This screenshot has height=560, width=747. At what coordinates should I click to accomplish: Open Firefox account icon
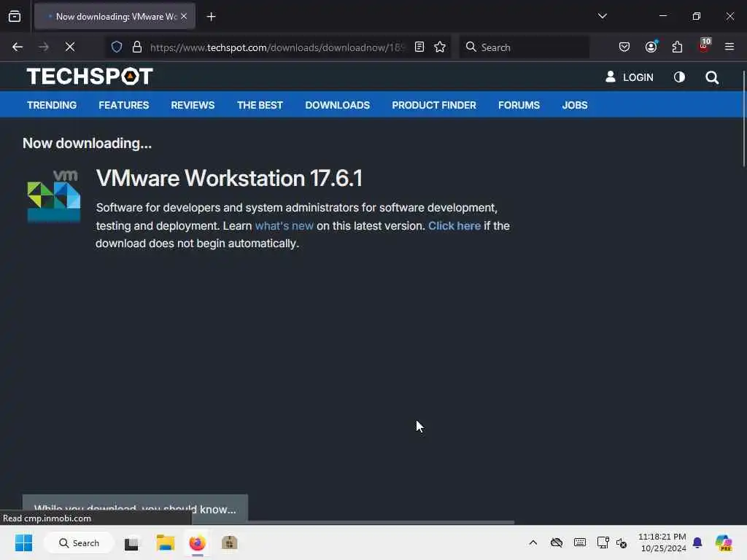[651, 46]
